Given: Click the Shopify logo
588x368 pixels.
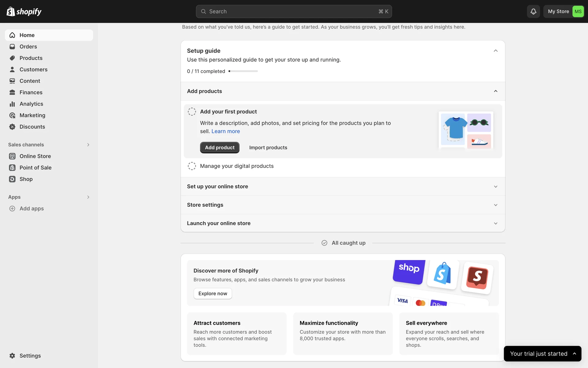Looking at the screenshot, I should click(x=24, y=11).
